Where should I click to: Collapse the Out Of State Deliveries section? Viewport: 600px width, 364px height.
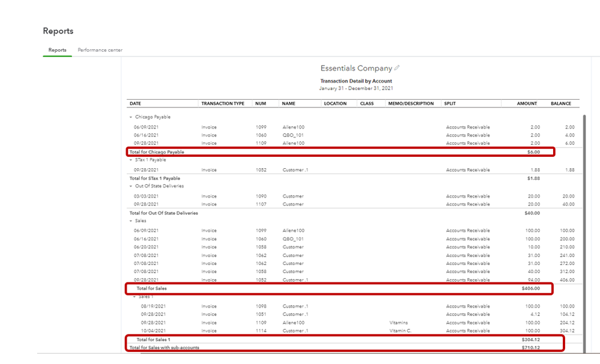[131, 186]
